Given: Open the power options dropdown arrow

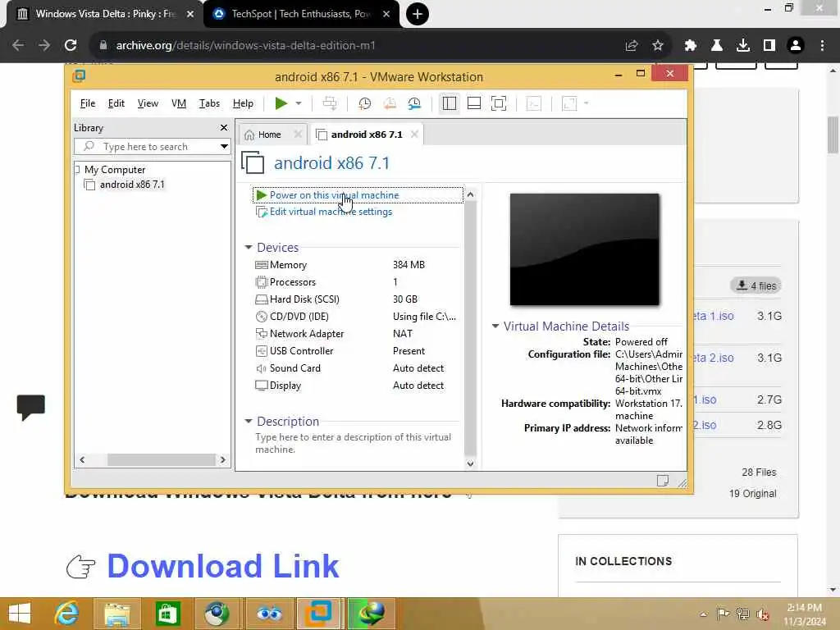Looking at the screenshot, I should point(299,103).
